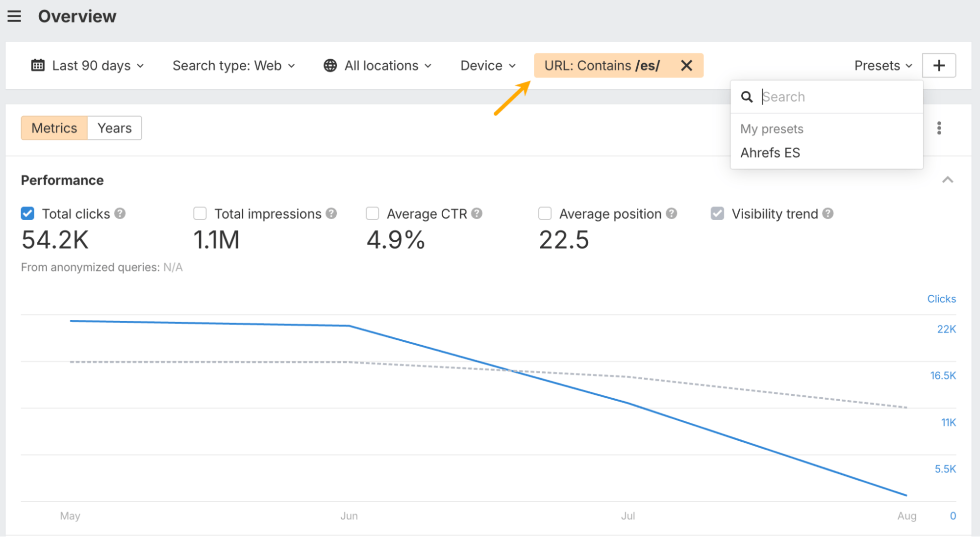Enable the Total impressions checkbox
This screenshot has width=980, height=537.
[200, 214]
